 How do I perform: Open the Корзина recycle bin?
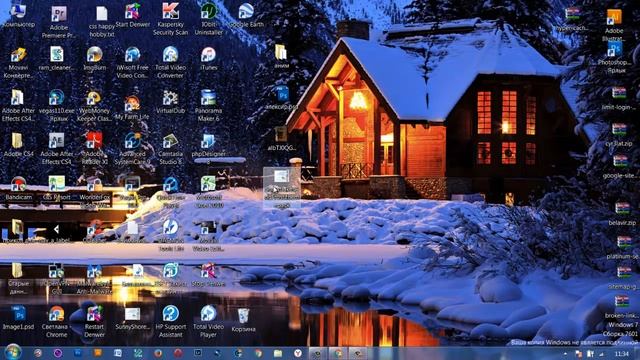pyautogui.click(x=243, y=320)
